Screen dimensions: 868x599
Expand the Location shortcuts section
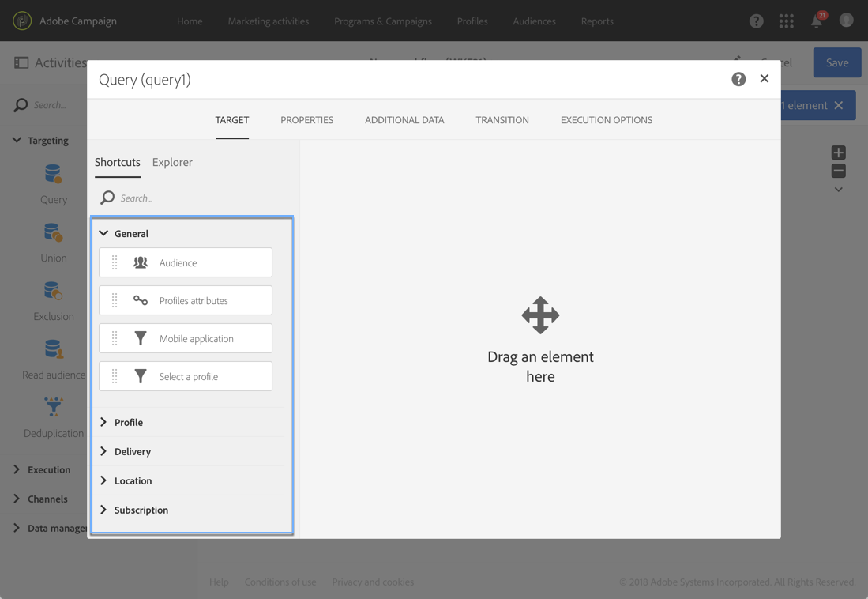pos(103,480)
